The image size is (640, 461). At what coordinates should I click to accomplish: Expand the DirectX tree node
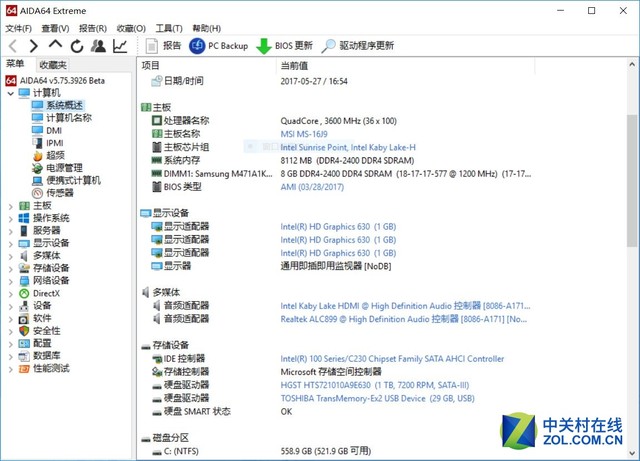[x=11, y=294]
